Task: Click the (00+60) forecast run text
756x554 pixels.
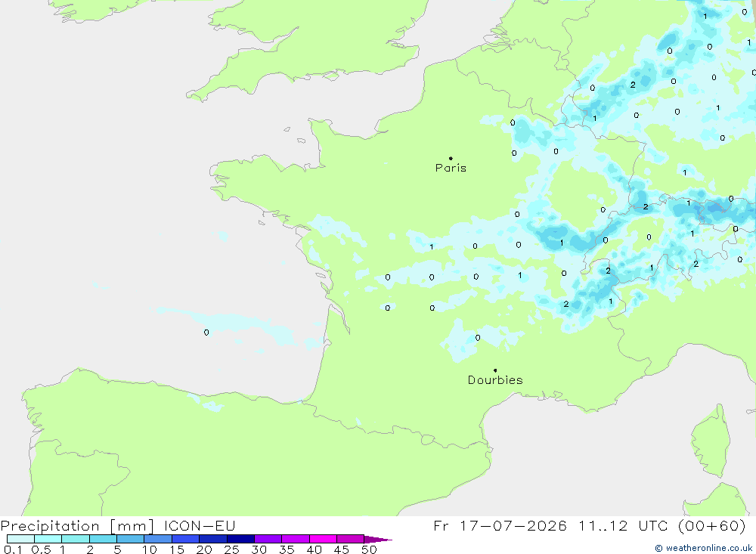Action: 711,525
